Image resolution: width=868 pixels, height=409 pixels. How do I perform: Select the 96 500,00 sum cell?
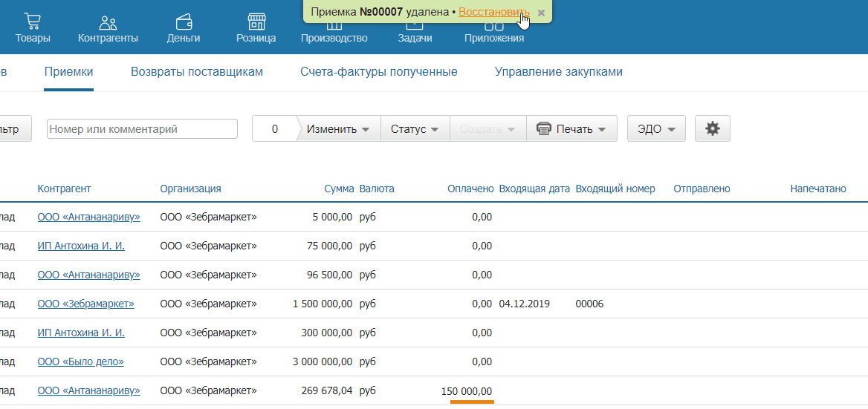[x=329, y=275]
